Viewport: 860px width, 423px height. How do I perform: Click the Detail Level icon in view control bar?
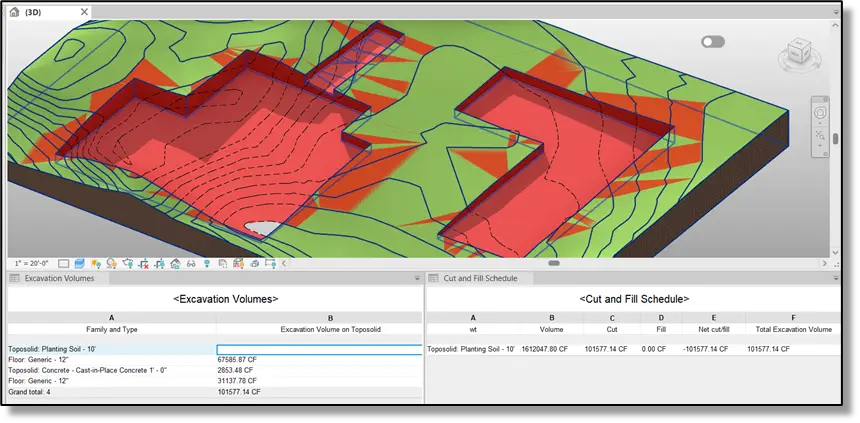(x=64, y=264)
